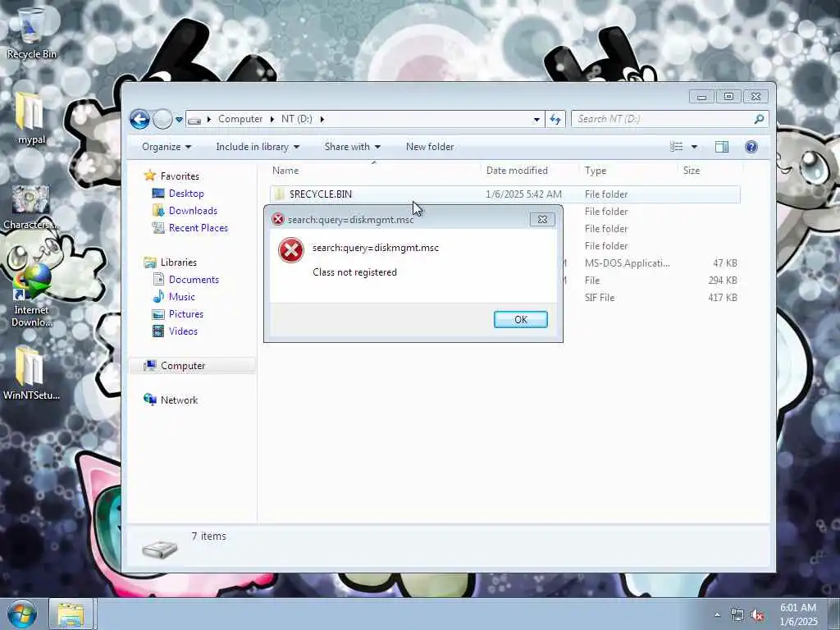This screenshot has width=840, height=630.
Task: Open Include in library menu
Action: (x=257, y=147)
